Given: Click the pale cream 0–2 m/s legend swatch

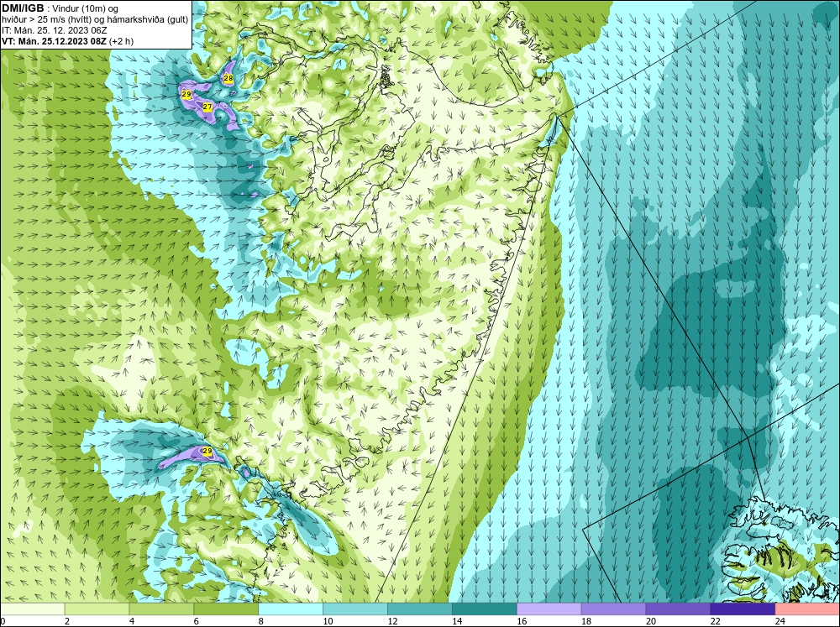Looking at the screenshot, I should 32,609.
